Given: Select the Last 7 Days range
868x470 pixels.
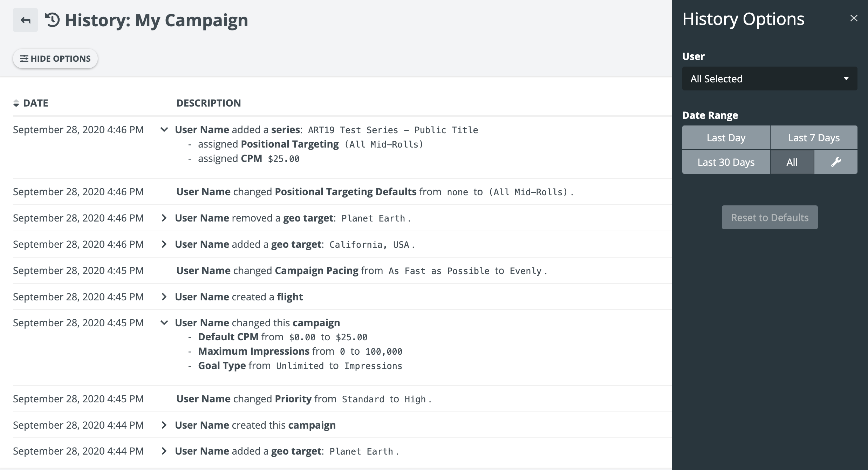Looking at the screenshot, I should click(x=814, y=138).
